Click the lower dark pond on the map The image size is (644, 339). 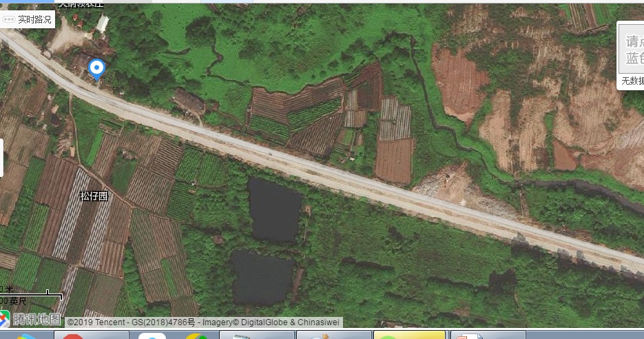pos(262,278)
